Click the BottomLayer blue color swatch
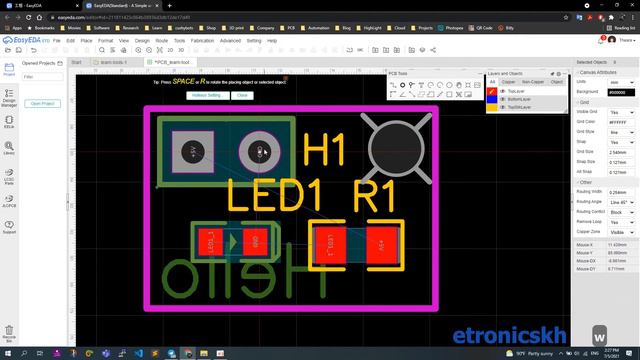Viewport: 640px width, 360px height. pos(492,99)
